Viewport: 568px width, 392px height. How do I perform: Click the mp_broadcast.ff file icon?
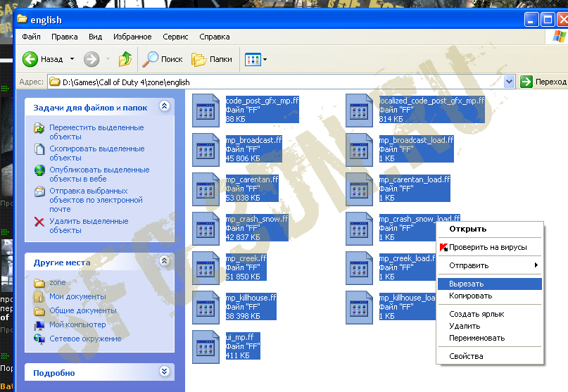[207, 149]
